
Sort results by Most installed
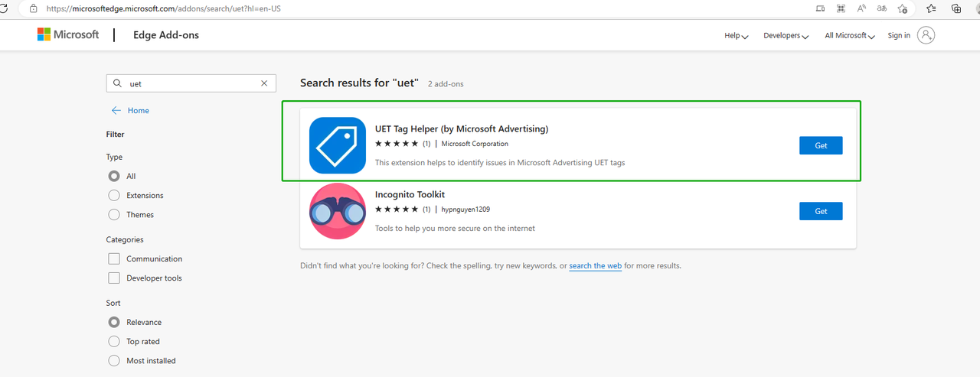click(x=114, y=360)
